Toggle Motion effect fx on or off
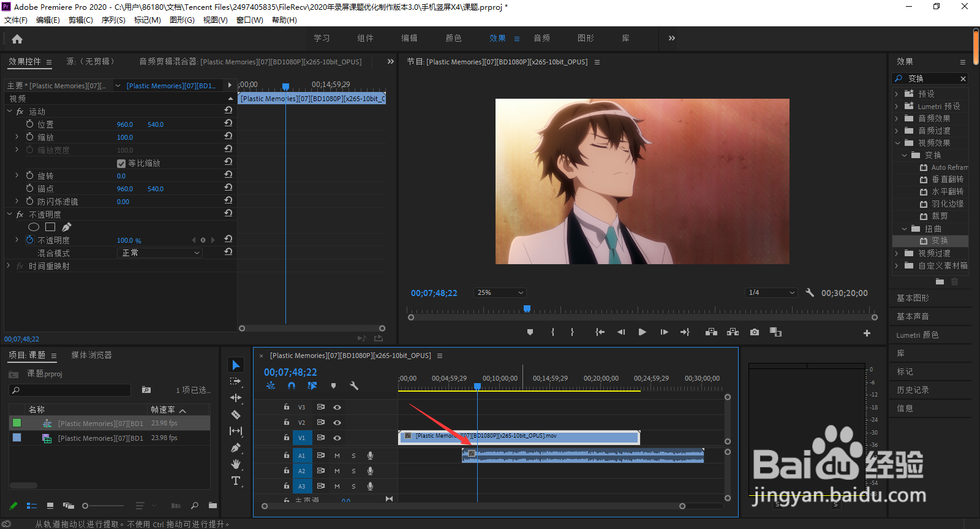 pos(20,112)
